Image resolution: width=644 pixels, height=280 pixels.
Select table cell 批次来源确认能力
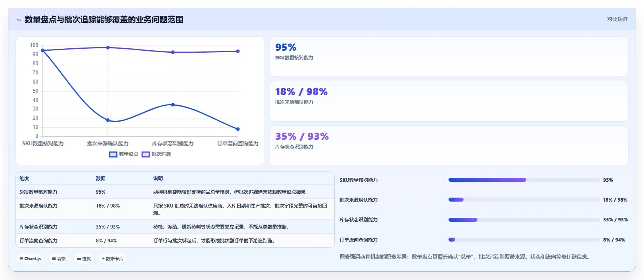[x=38, y=206]
